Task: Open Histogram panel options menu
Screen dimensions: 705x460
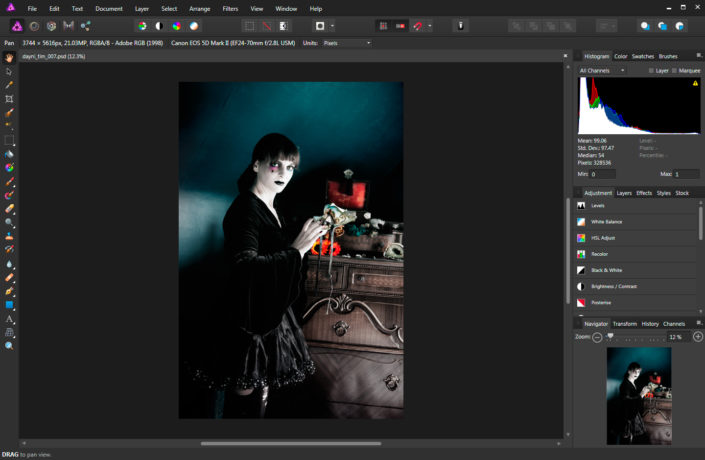Action: pyautogui.click(x=699, y=55)
